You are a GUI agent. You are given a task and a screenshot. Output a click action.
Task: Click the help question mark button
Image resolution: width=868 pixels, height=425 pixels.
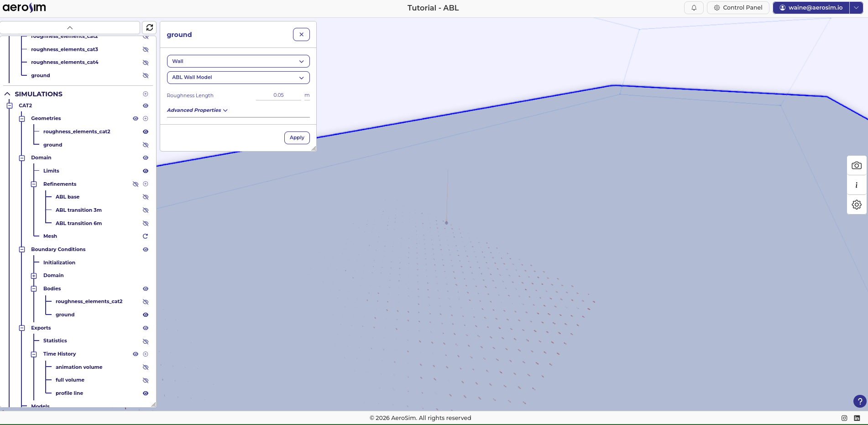pyautogui.click(x=859, y=401)
